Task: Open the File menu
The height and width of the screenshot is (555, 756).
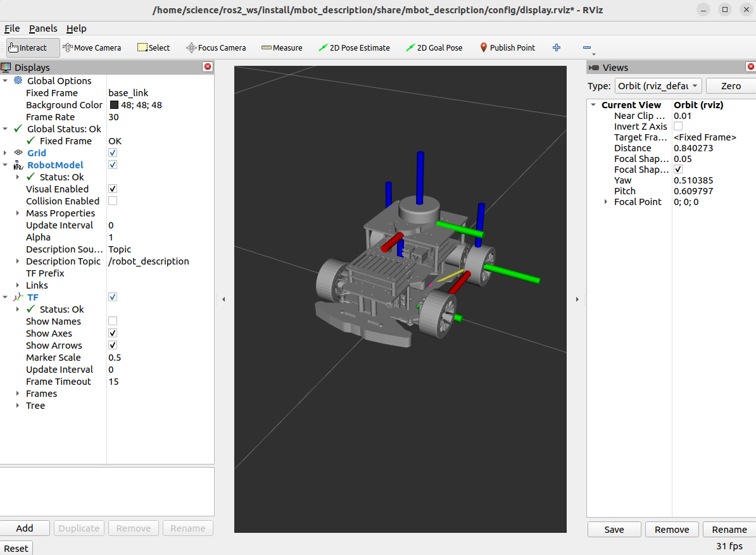Action: tap(12, 28)
